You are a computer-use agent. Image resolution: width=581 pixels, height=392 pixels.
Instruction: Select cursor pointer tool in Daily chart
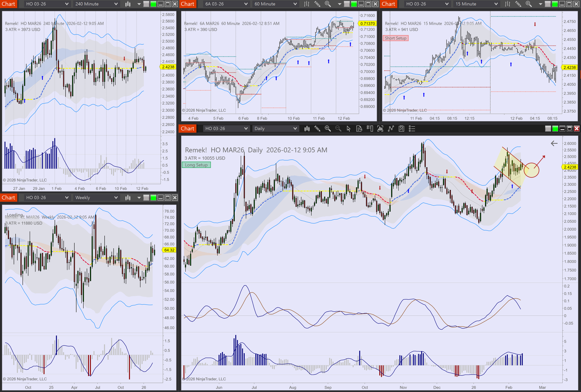349,129
